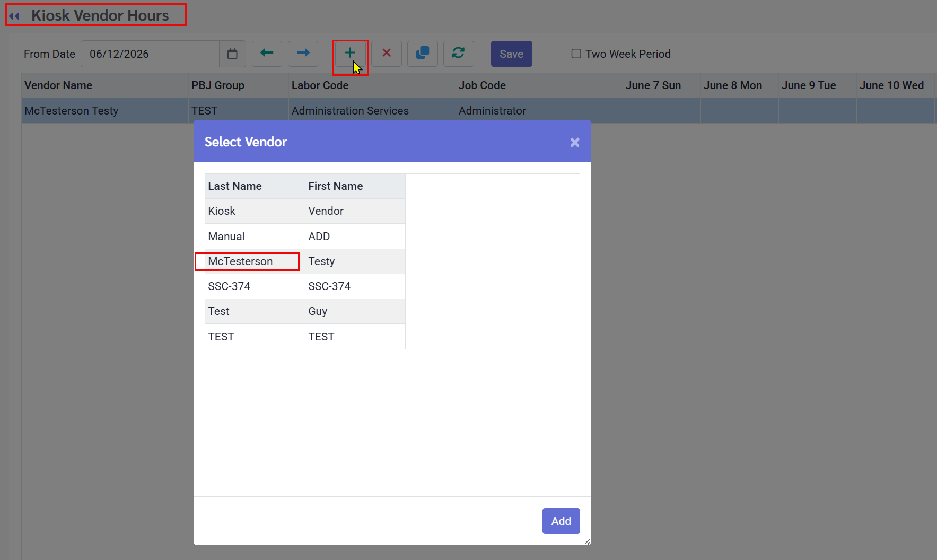The width and height of the screenshot is (937, 560).
Task: Click the ADD first name cell
Action: [x=355, y=237]
